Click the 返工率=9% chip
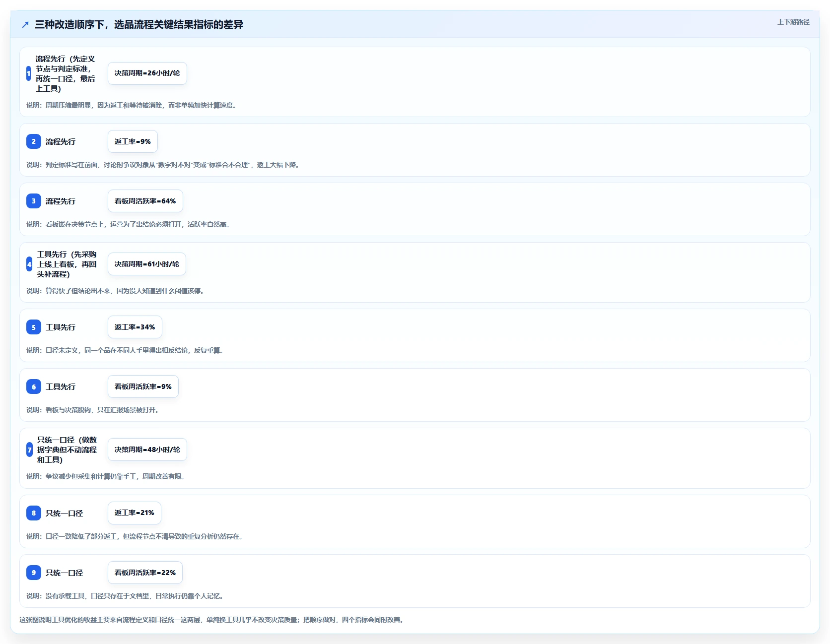 pyautogui.click(x=133, y=141)
